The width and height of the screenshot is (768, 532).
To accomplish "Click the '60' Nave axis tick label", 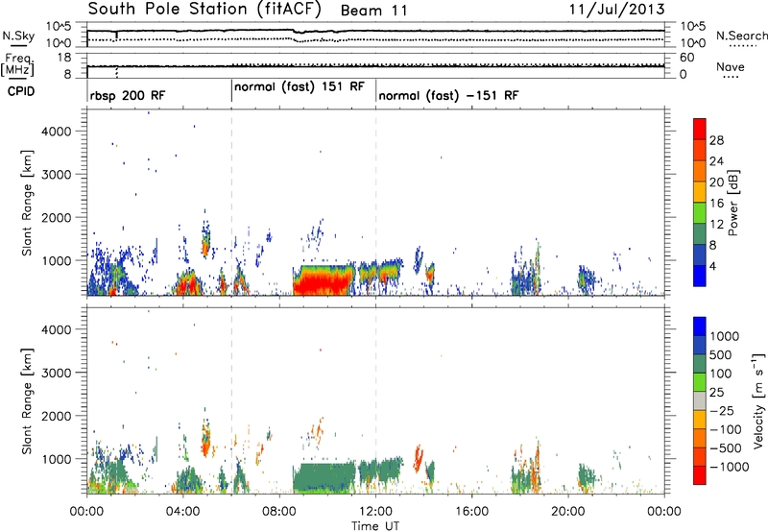I will [687, 58].
